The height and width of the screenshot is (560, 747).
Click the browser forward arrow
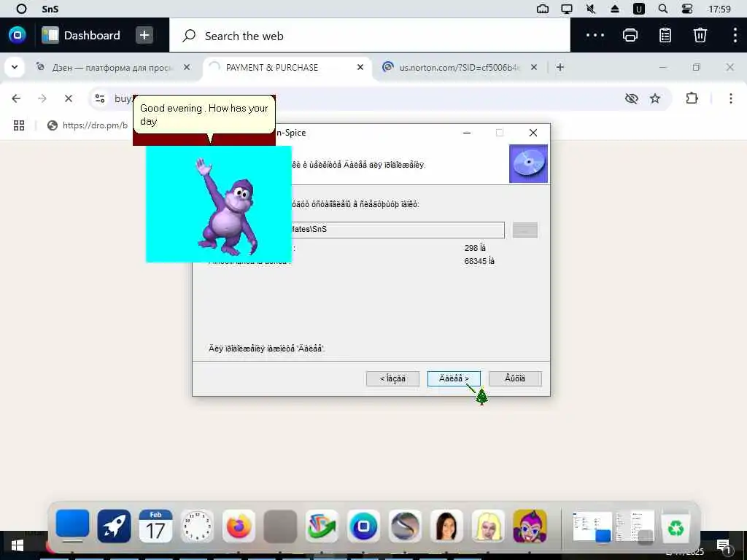point(42,98)
